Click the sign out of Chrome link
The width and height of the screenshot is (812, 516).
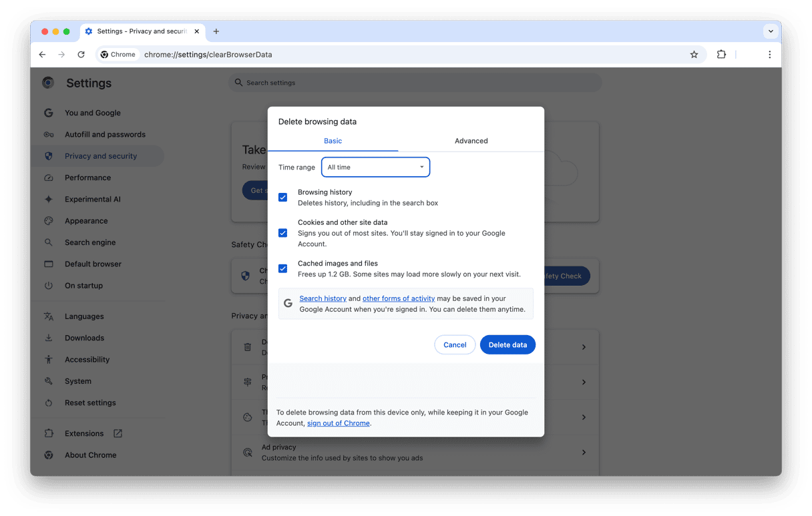339,423
